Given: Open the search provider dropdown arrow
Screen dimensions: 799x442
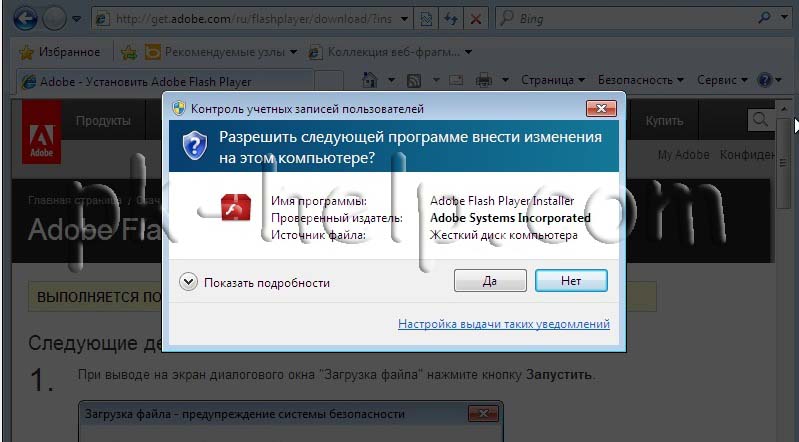Looking at the screenshot, I should [x=784, y=18].
